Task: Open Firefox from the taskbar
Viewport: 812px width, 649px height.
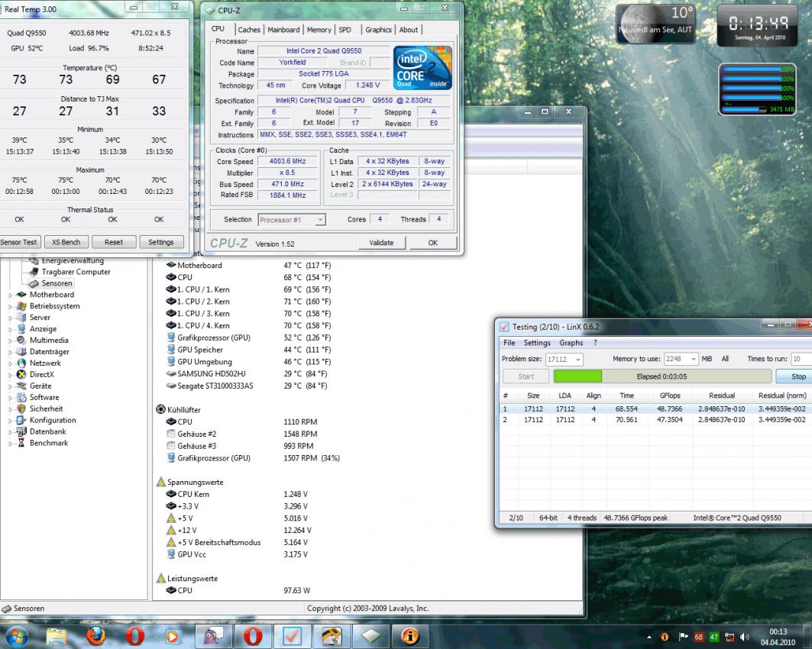Action: tap(95, 635)
